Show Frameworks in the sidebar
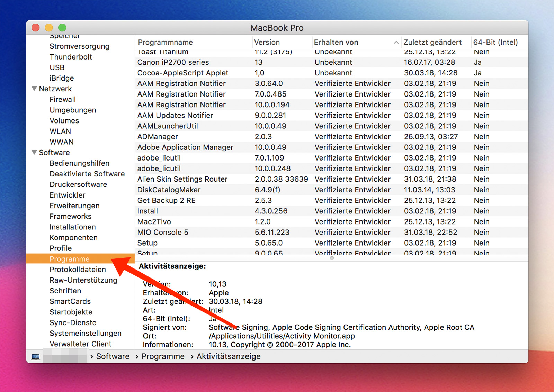The image size is (554, 392). pos(70,217)
